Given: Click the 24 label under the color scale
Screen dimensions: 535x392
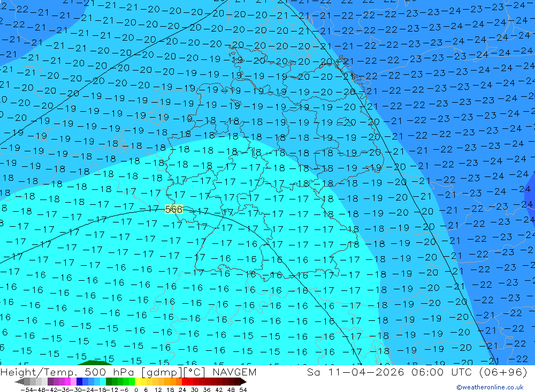Looking at the screenshot, I should pos(182,390).
